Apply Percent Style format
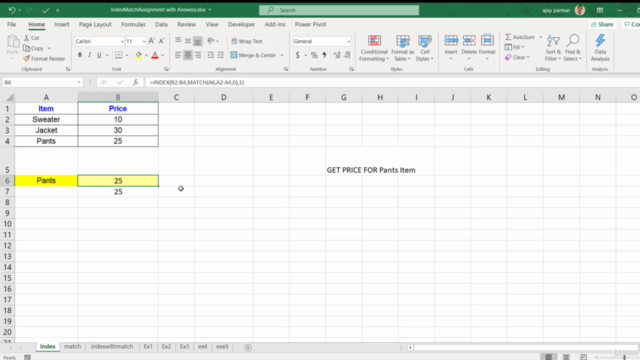The width and height of the screenshot is (640, 360). [x=314, y=55]
